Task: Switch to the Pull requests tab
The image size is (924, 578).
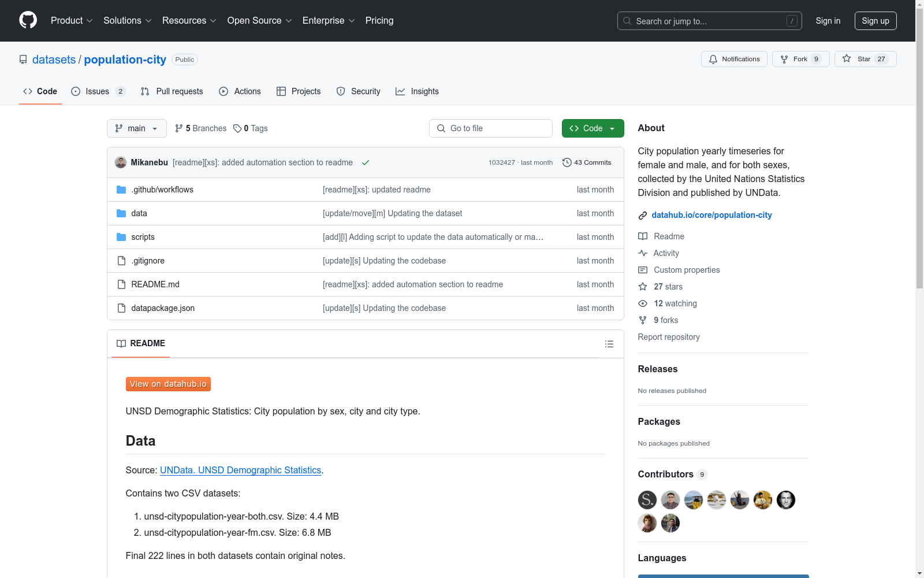Action: pyautogui.click(x=172, y=91)
